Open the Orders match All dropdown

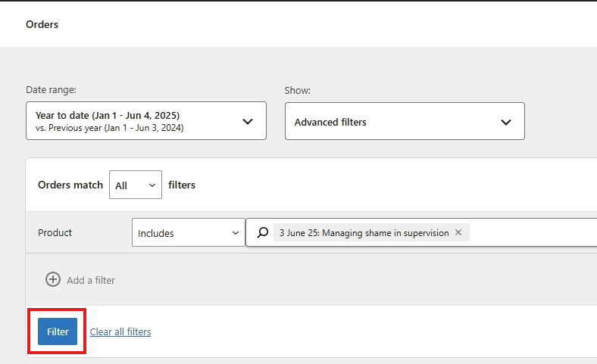[x=136, y=185]
